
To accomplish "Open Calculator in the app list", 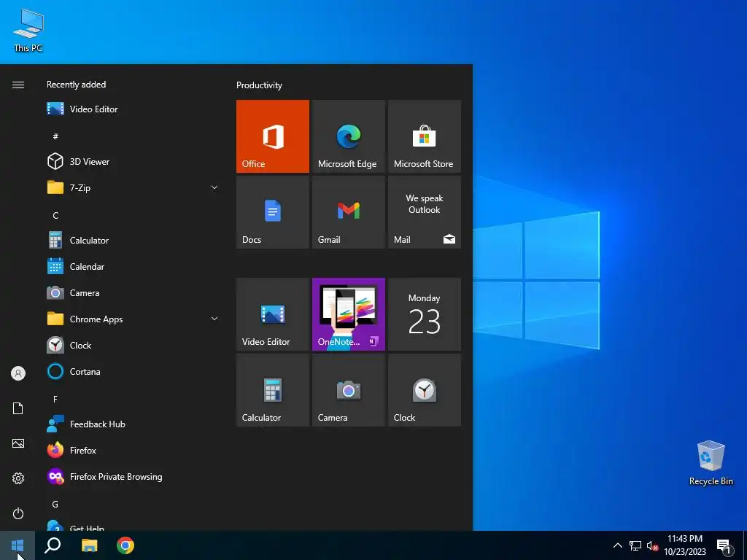I will 133,241.
